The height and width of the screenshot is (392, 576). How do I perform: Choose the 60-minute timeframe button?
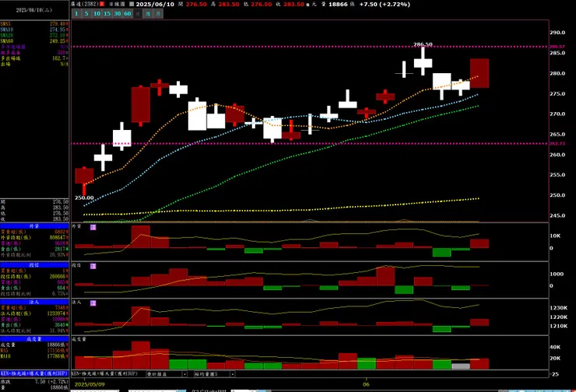click(128, 13)
